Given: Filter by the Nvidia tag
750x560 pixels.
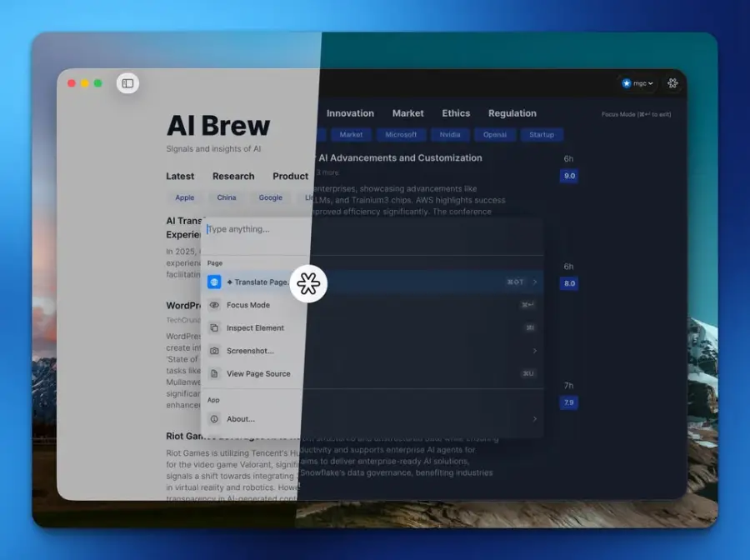Looking at the screenshot, I should click(450, 135).
